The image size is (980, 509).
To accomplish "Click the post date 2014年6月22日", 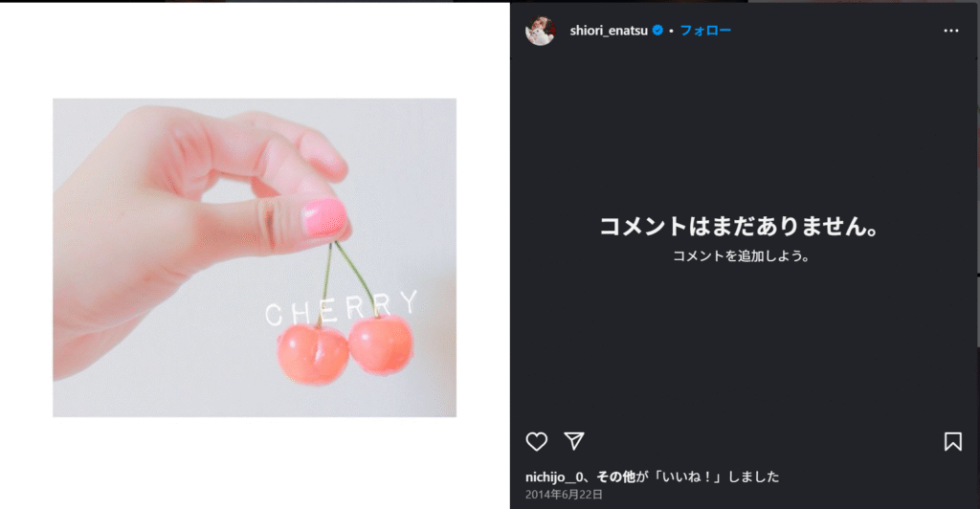I will [564, 495].
